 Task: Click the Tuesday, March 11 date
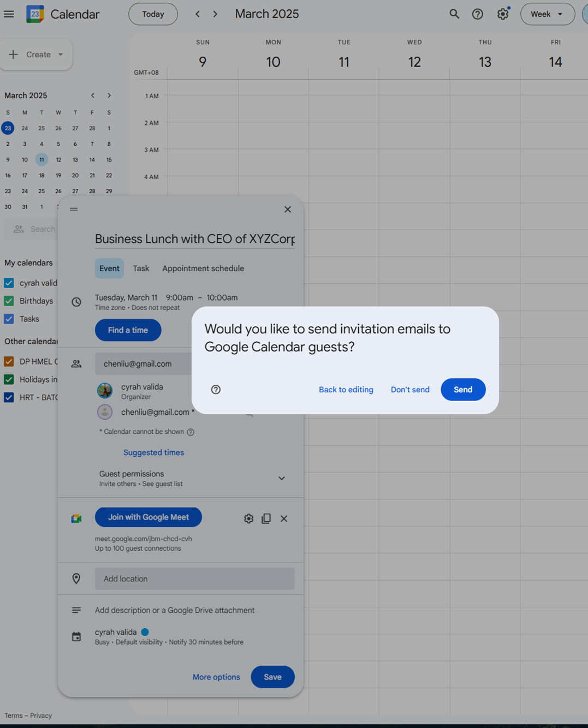(126, 297)
